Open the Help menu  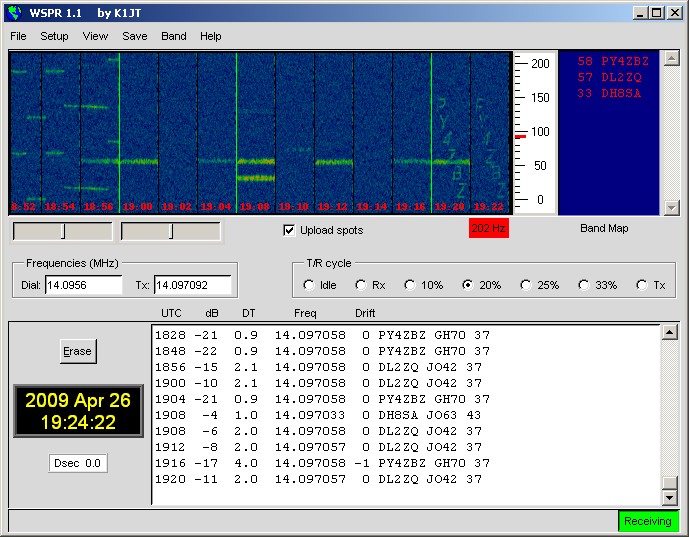[211, 36]
